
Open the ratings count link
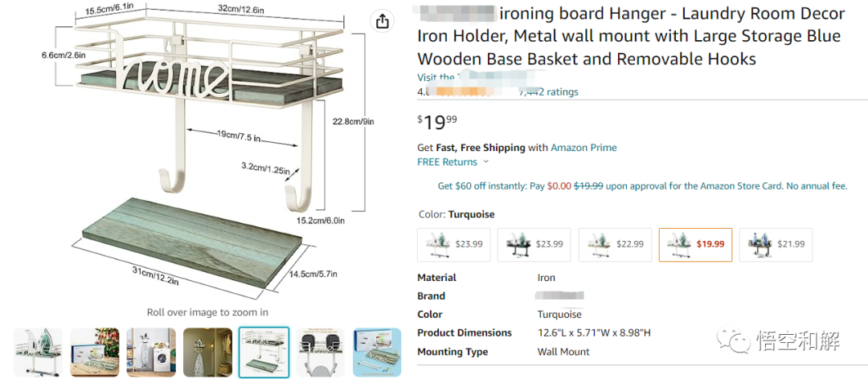click(549, 92)
